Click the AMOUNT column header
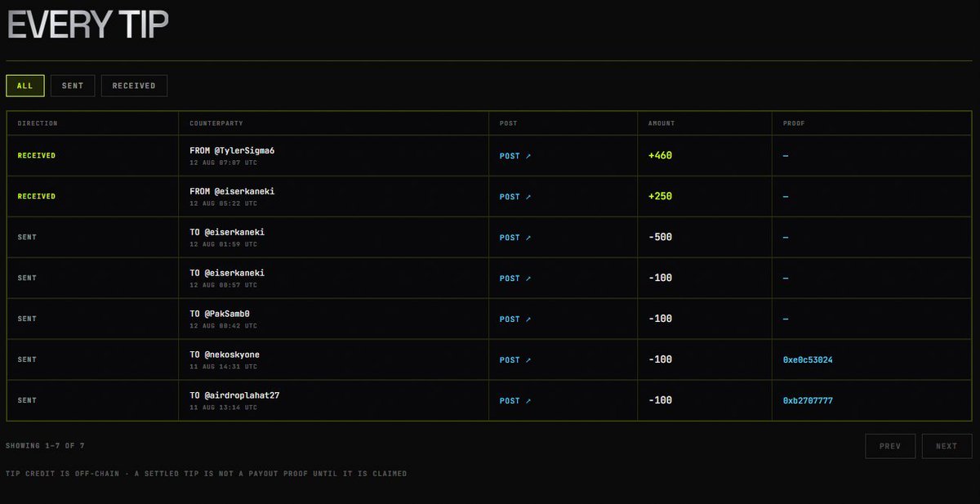Viewport: 980px width, 504px height. coord(661,123)
